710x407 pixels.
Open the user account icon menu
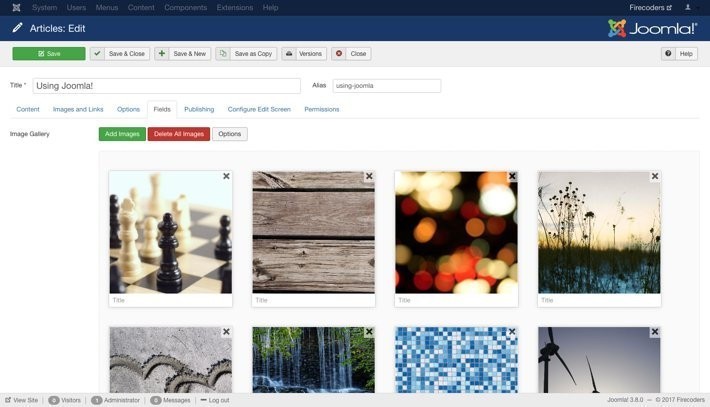point(690,8)
